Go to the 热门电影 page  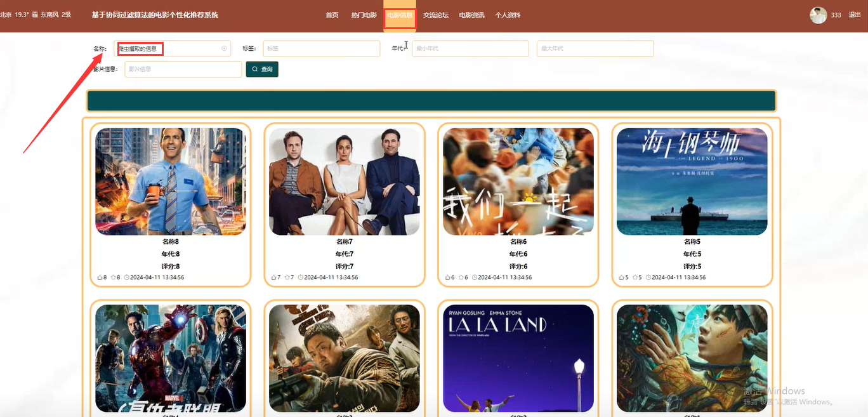364,15
